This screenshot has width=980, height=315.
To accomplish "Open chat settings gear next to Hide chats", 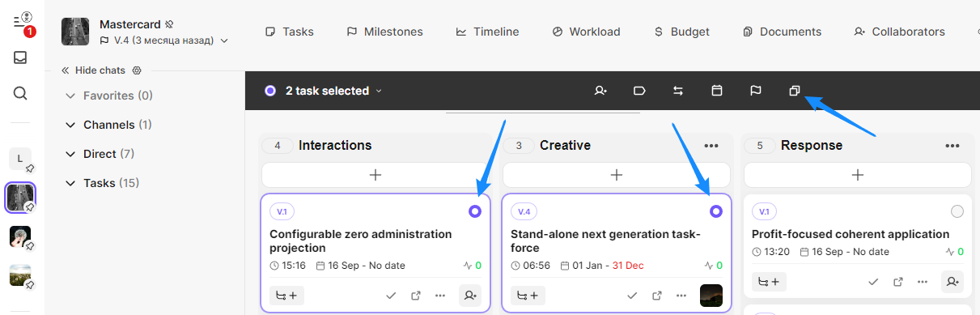I will coord(137,70).
